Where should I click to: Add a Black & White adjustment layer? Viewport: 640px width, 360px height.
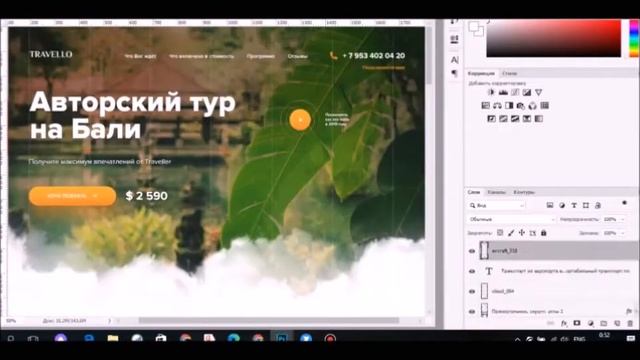509,105
